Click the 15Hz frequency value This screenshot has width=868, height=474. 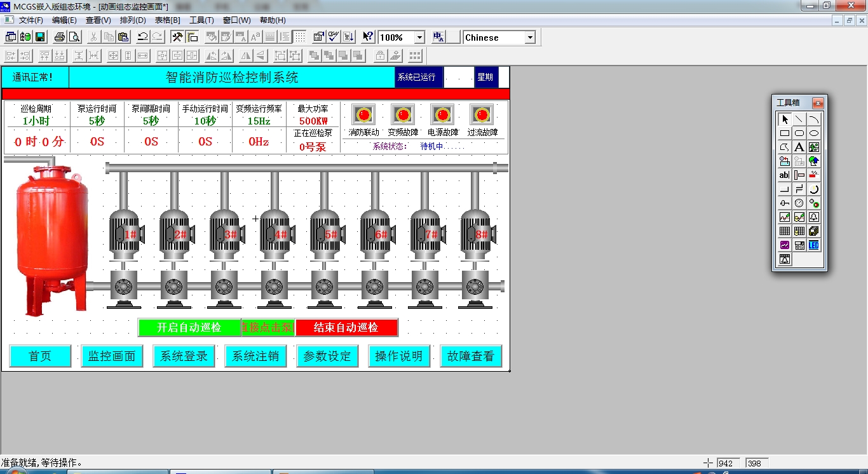tap(259, 121)
